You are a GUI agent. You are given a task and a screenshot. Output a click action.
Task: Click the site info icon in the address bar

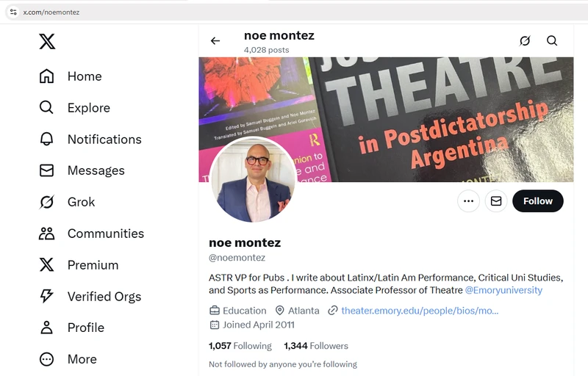coord(13,12)
